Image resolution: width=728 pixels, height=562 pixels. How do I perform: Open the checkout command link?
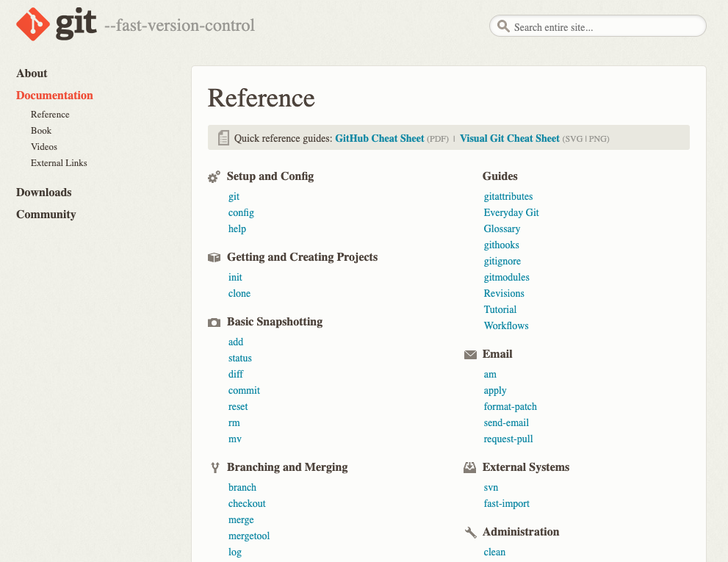(x=247, y=503)
